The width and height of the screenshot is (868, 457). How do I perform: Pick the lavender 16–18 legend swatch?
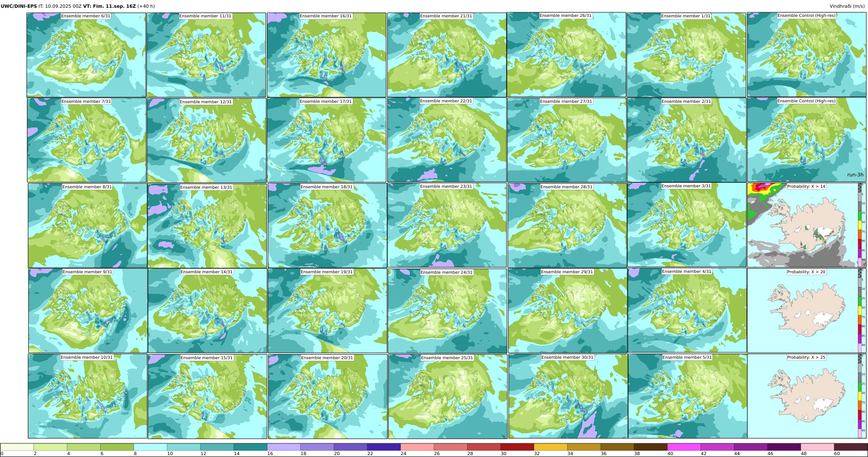[284, 447]
